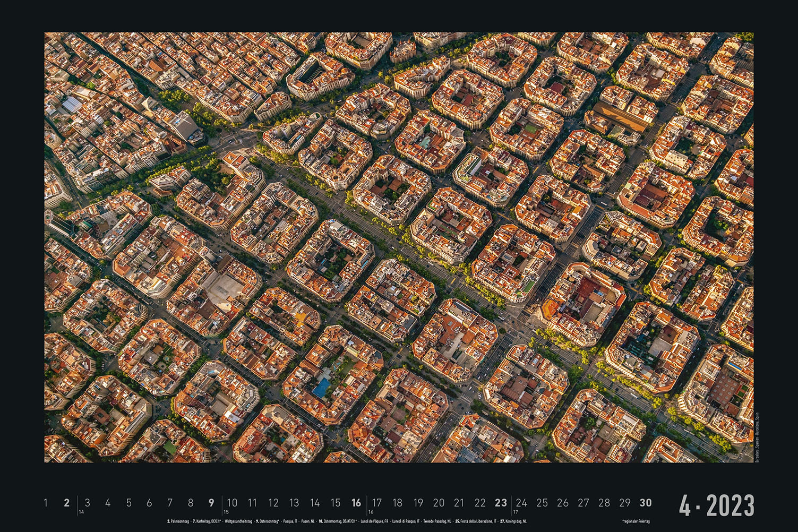Click the '7. Karfreitag, DE/CH*' holiday note

(207, 521)
